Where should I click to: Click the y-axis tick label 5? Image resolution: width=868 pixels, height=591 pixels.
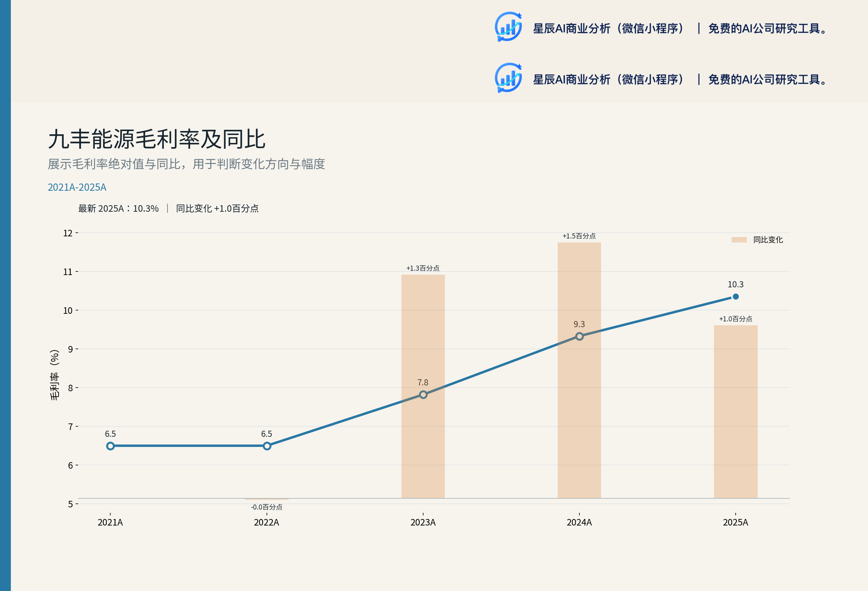pyautogui.click(x=70, y=504)
